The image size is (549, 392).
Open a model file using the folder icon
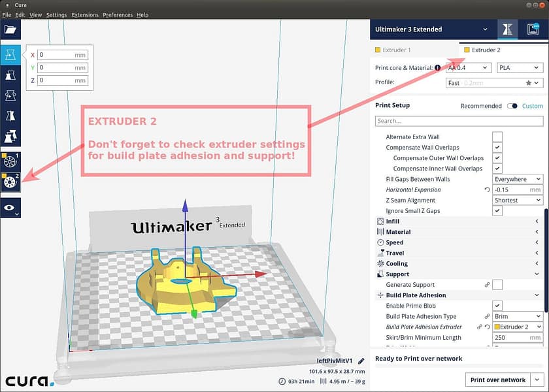9,28
